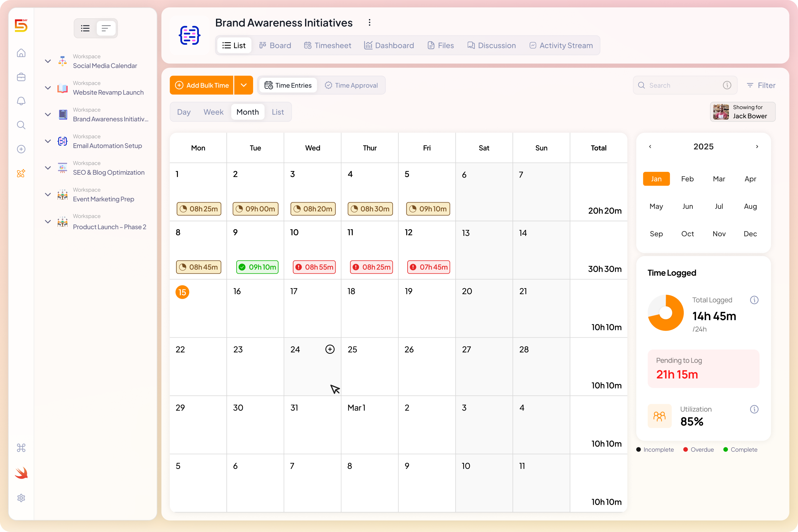Click the briefcase workspace icon in sidebar
The image size is (798, 532).
pos(21,77)
